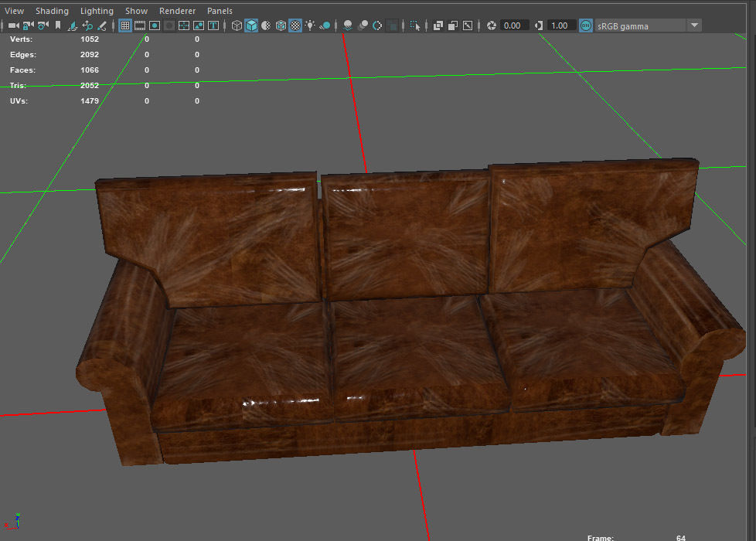Toggle the Field Chart icon
756x541 pixels.
(184, 26)
